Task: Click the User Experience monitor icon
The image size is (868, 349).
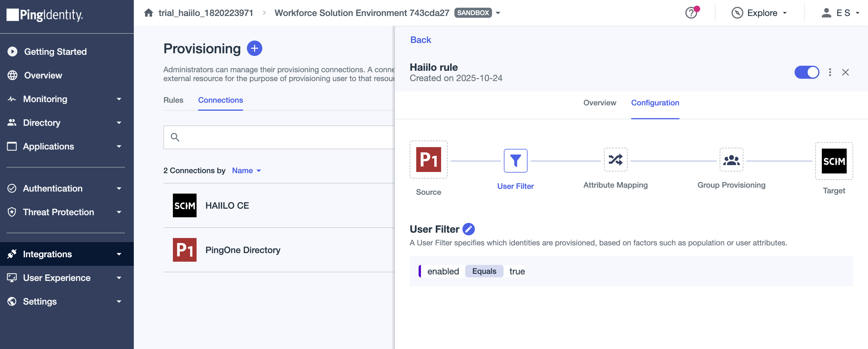Action: 12,278
